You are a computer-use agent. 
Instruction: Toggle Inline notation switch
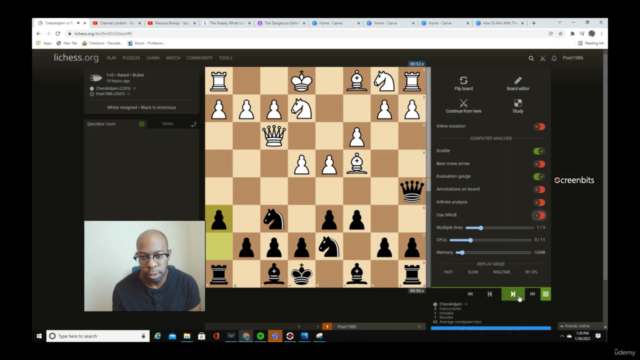[539, 127]
